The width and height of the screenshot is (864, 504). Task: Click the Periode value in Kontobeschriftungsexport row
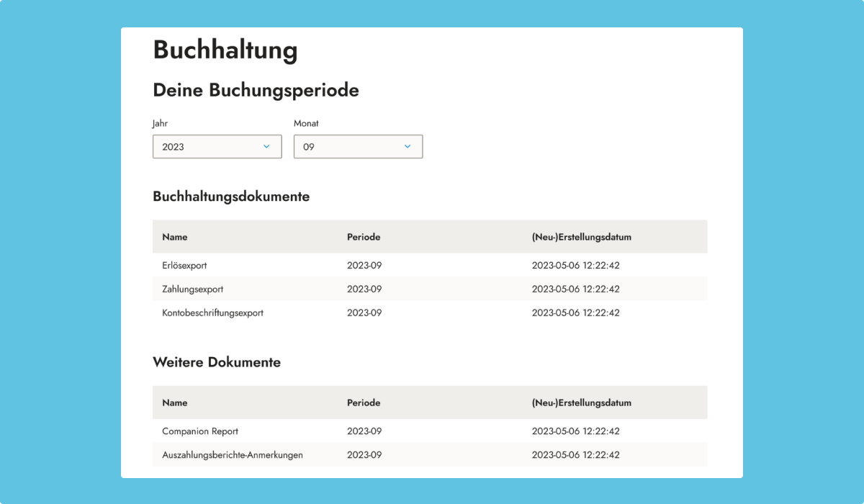(x=364, y=312)
